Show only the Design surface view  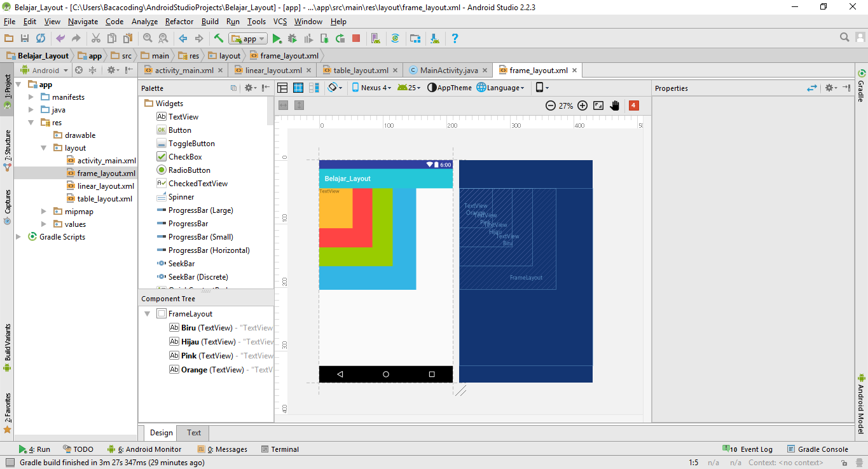coord(282,88)
